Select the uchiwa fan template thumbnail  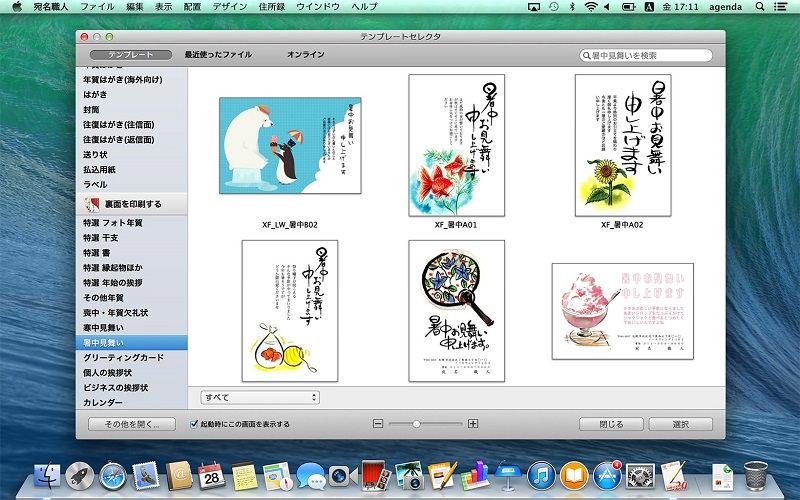tap(456, 311)
